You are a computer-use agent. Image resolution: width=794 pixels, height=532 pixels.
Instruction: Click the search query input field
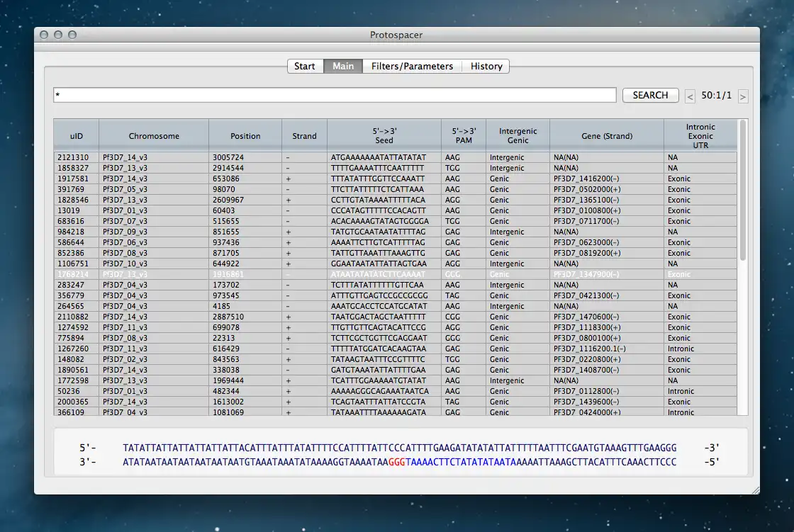pos(335,95)
